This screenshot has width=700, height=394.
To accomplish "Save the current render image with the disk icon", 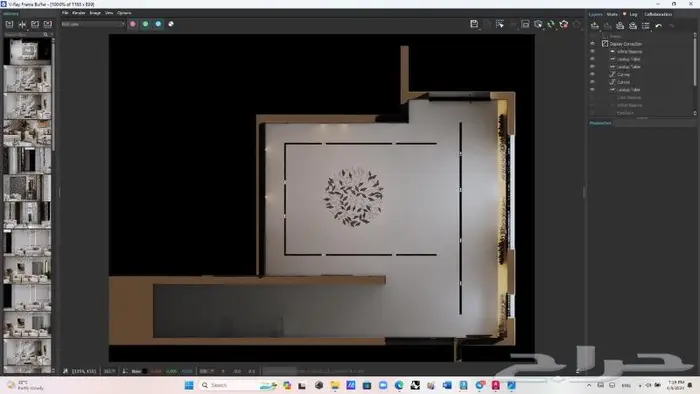I will [x=474, y=24].
